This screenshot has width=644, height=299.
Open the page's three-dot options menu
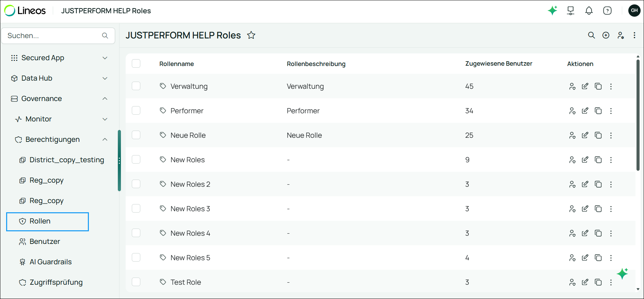pos(634,35)
